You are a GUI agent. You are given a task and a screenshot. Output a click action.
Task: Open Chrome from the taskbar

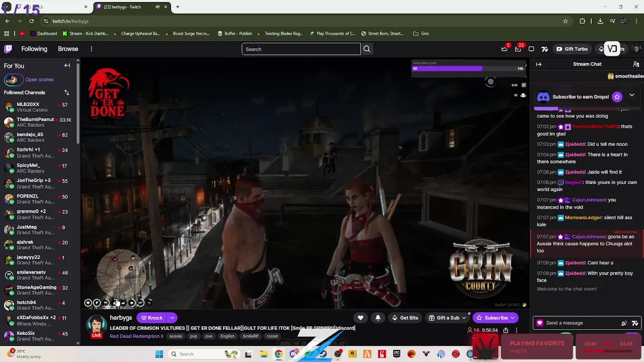click(x=278, y=354)
